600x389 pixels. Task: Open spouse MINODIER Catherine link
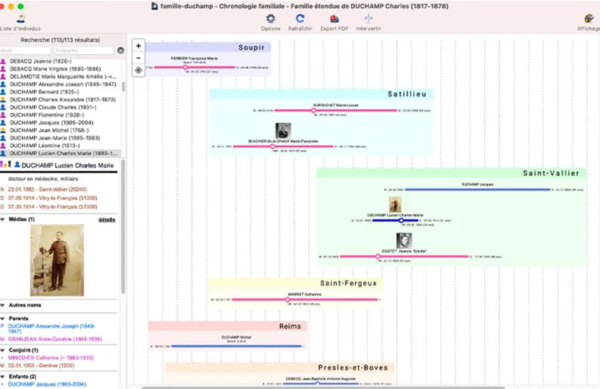(51, 358)
